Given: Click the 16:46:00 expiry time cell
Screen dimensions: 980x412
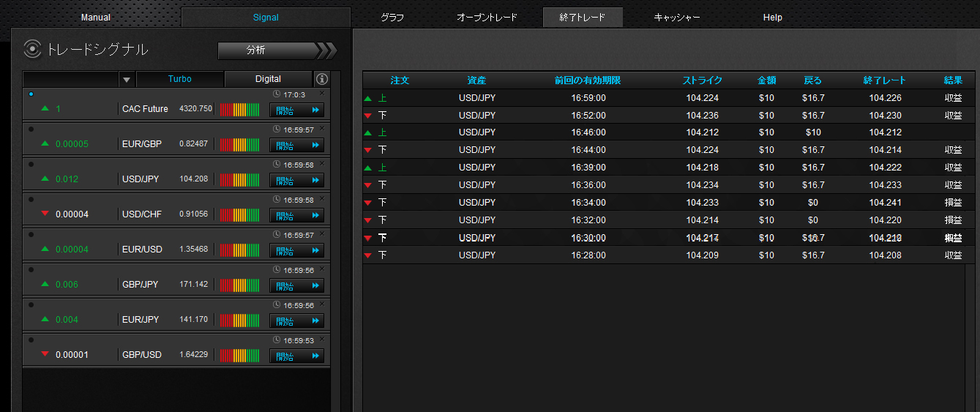Looking at the screenshot, I should pos(588,132).
